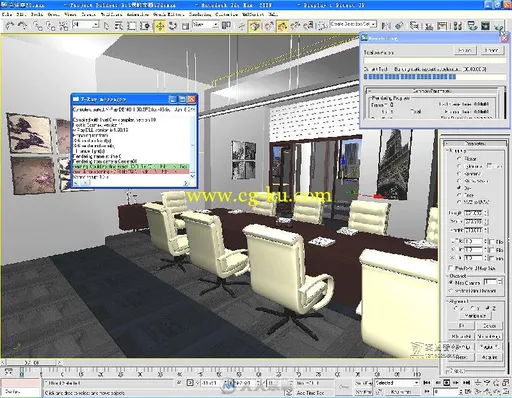Toggle the Window/Crossing selection icon
Screen dimensions: 512x398
point(145,26)
